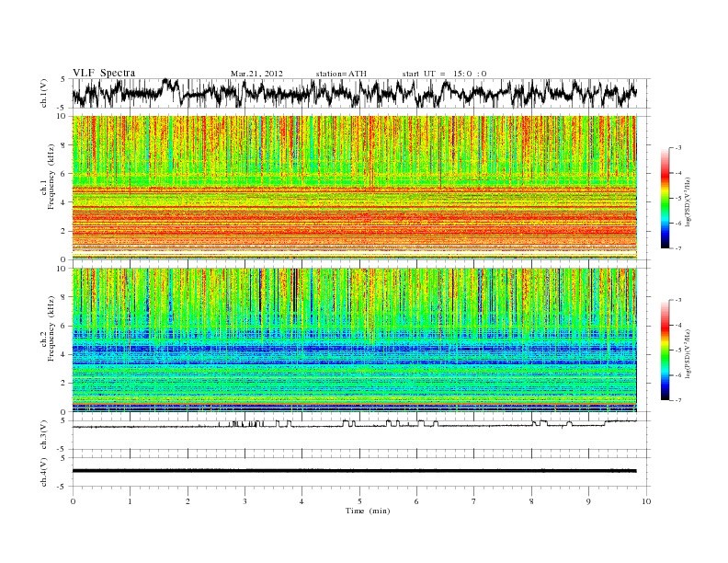Click the ch.1 spectrogram color bar

pos(665,198)
